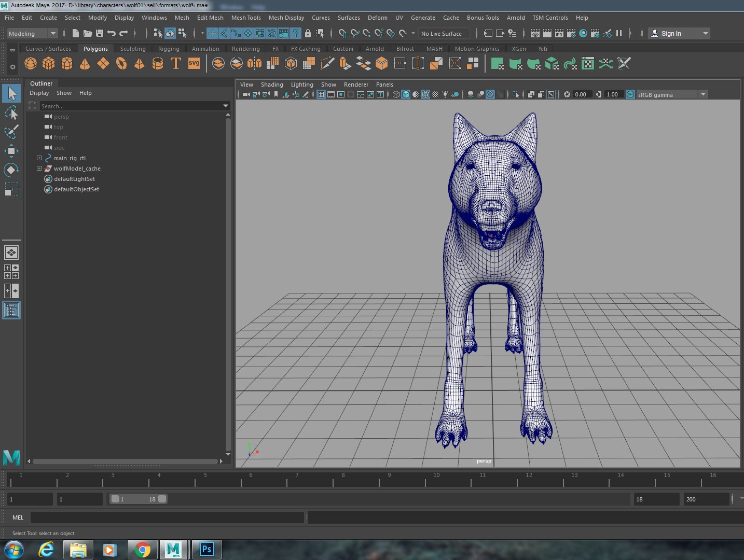
Task: Activate the Rotate tool in the toolbox
Action: 11,170
